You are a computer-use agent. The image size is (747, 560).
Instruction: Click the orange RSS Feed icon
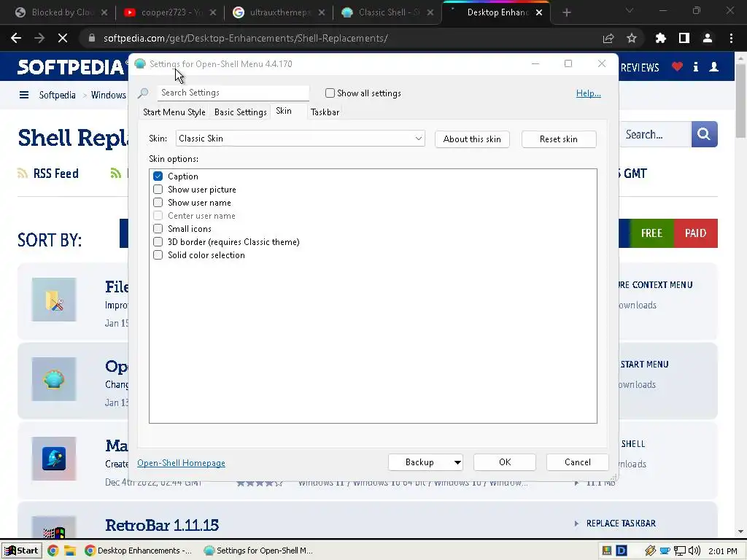tap(23, 174)
